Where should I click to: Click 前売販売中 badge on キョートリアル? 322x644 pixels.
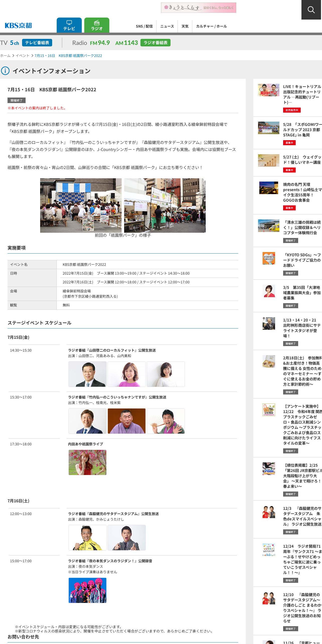click(x=292, y=110)
